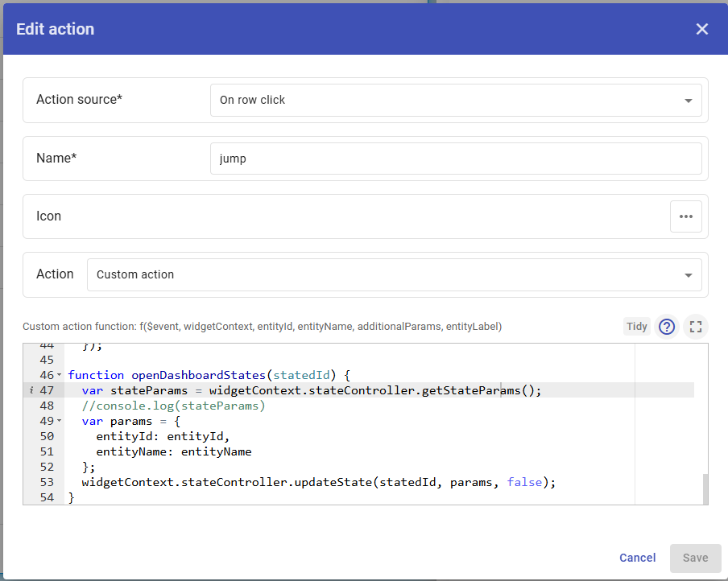The image size is (728, 581).
Task: Collapse the openDashboardStates function fold arrow
Action: click(60, 376)
